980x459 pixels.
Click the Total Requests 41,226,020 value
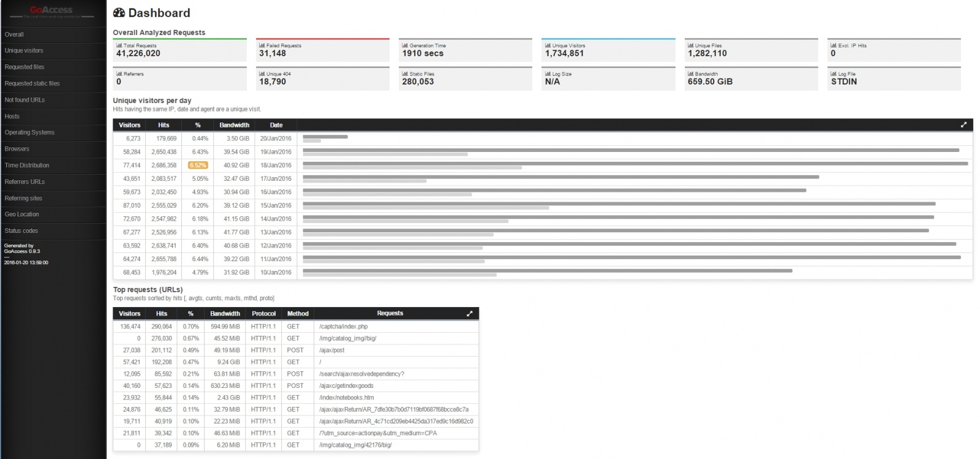(138, 53)
